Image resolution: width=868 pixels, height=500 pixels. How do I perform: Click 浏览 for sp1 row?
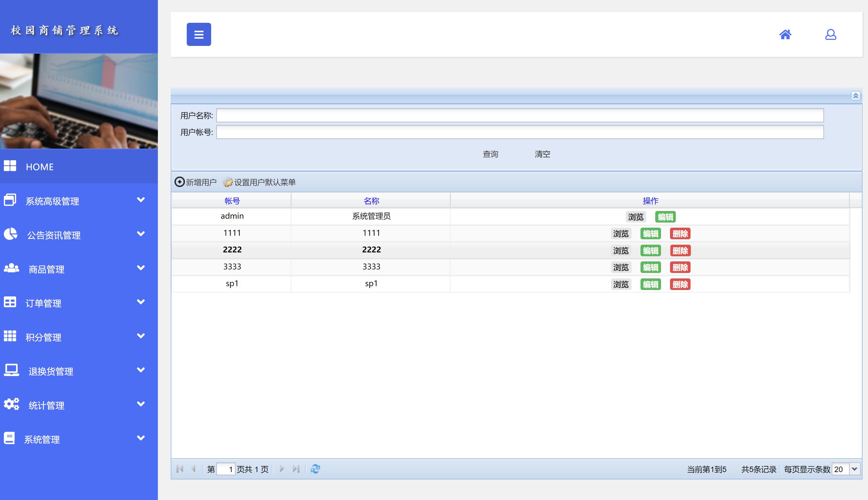[621, 284]
